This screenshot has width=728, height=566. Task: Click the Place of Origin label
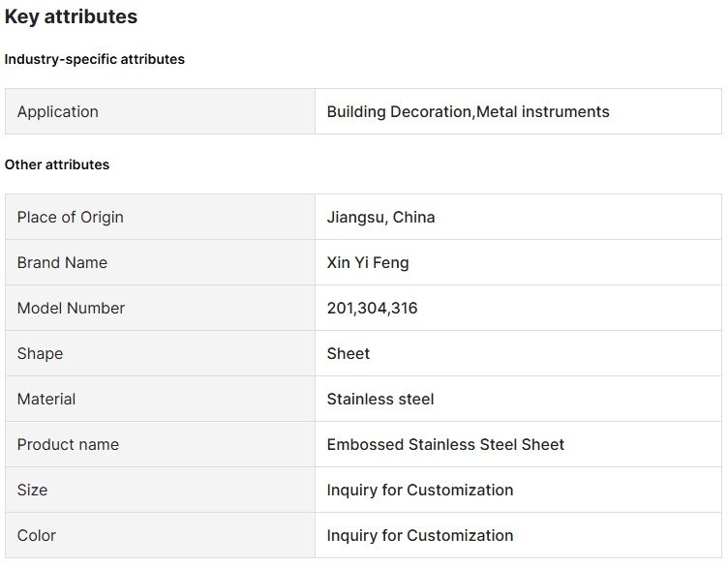(71, 217)
